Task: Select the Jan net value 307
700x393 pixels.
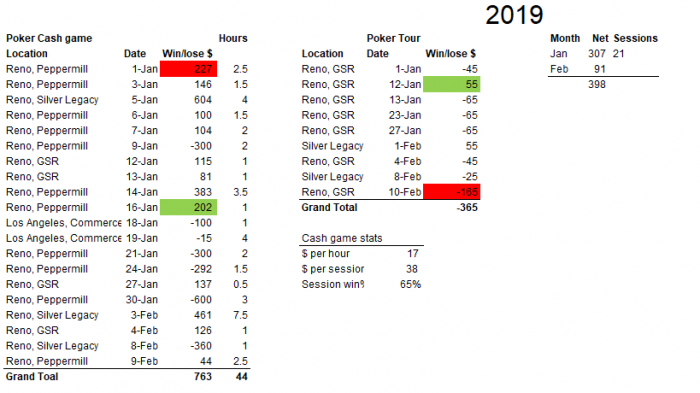Action: (596, 54)
